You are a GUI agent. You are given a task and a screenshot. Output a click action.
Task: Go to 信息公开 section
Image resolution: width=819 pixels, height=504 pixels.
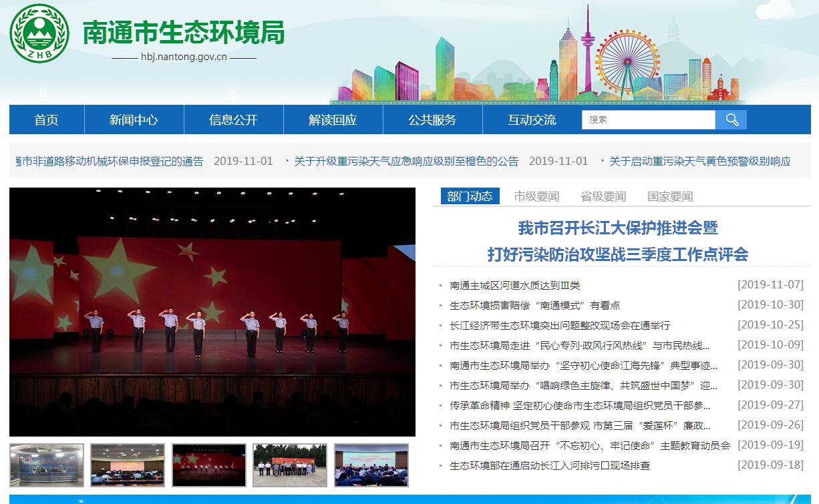233,120
